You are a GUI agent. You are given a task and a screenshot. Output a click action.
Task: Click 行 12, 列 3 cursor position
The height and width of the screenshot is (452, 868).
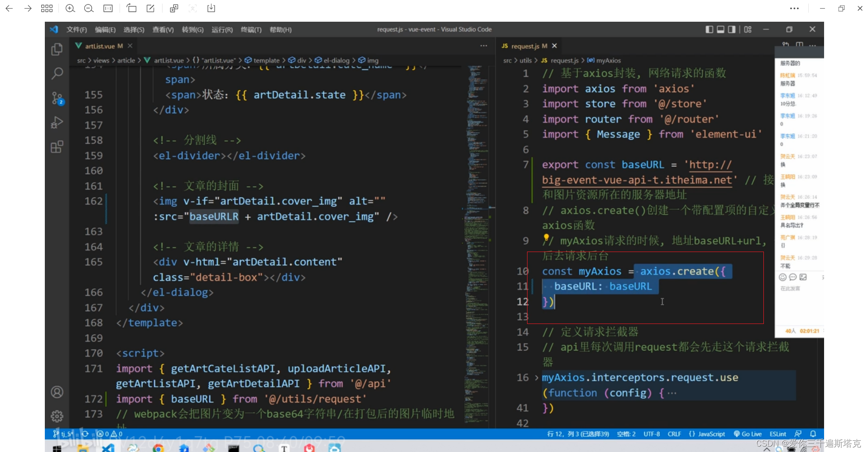(578, 434)
